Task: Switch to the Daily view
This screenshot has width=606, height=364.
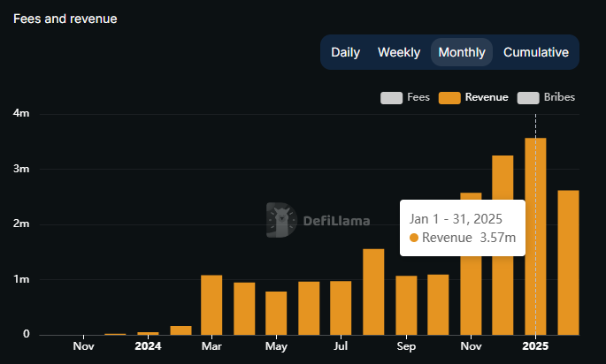Action: [345, 52]
